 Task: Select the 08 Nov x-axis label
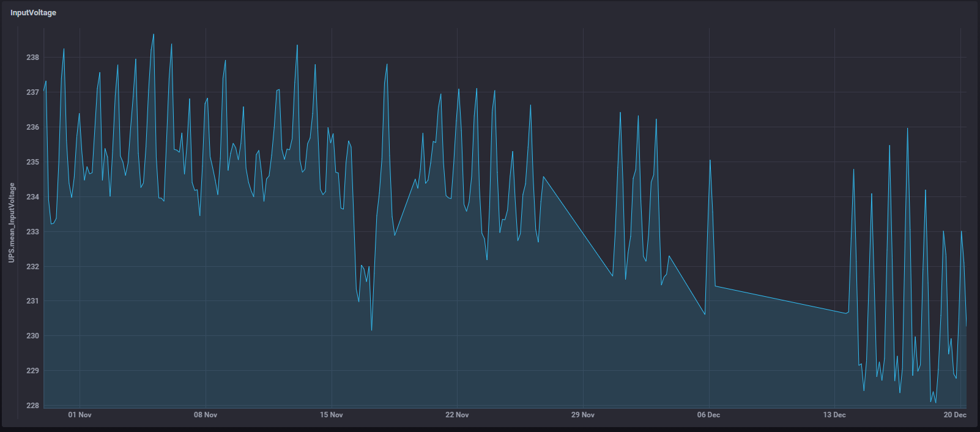[x=206, y=415]
